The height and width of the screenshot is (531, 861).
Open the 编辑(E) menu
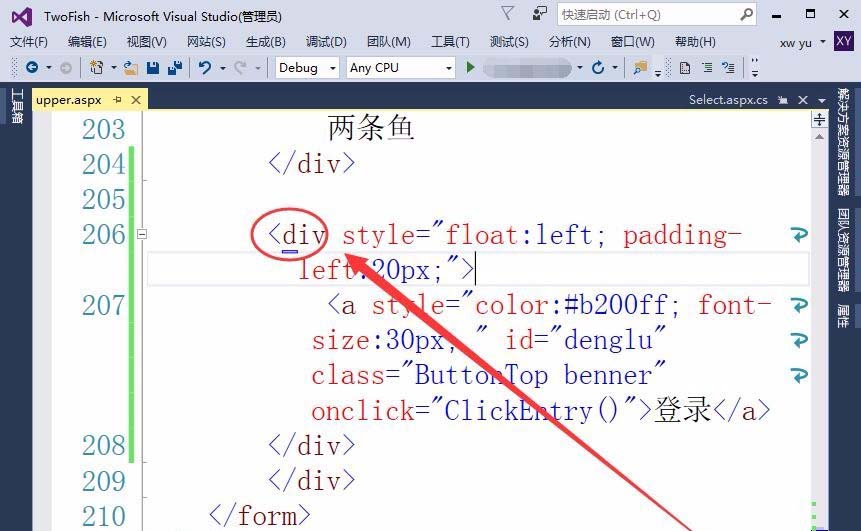87,42
